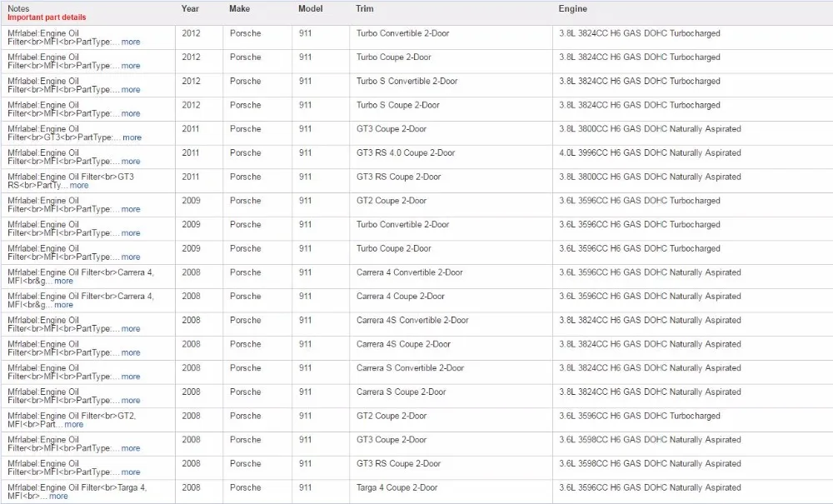Show more notes for 2011 GT3 Coupe
The height and width of the screenshot is (504, 833).
point(132,137)
